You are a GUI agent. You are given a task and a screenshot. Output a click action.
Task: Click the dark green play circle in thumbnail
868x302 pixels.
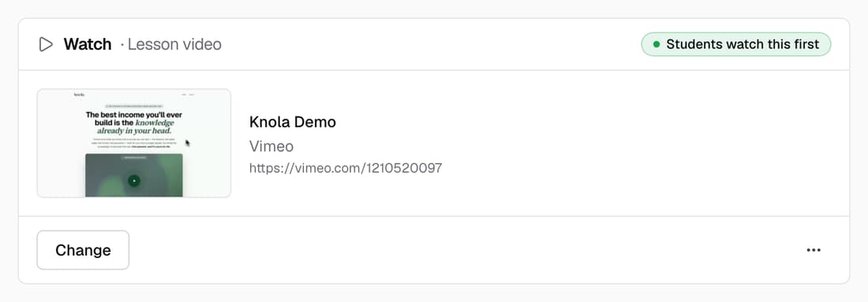click(134, 181)
